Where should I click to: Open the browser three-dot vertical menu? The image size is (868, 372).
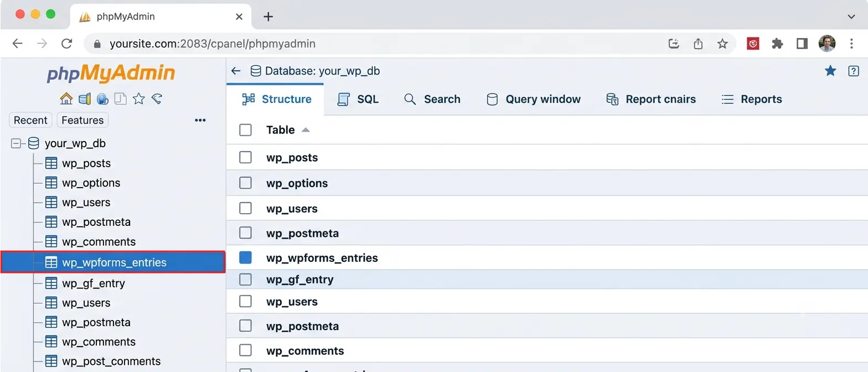pyautogui.click(x=851, y=44)
